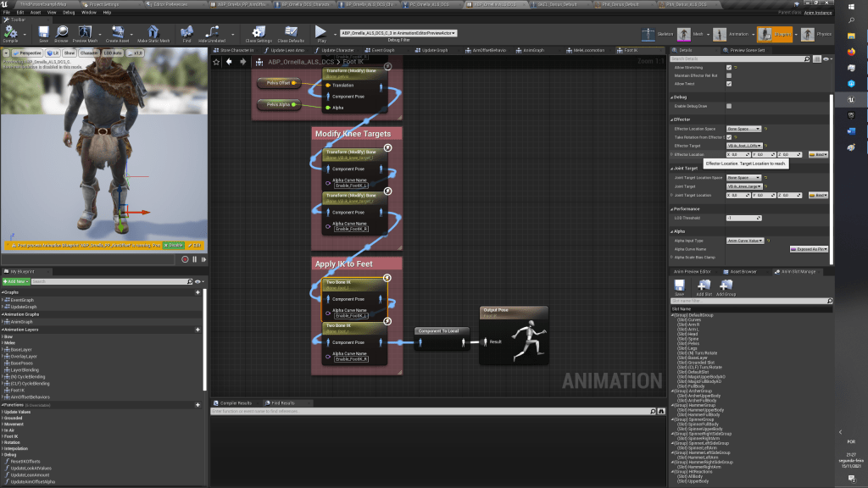Open the Debug Filter actor dropdown

(x=398, y=33)
